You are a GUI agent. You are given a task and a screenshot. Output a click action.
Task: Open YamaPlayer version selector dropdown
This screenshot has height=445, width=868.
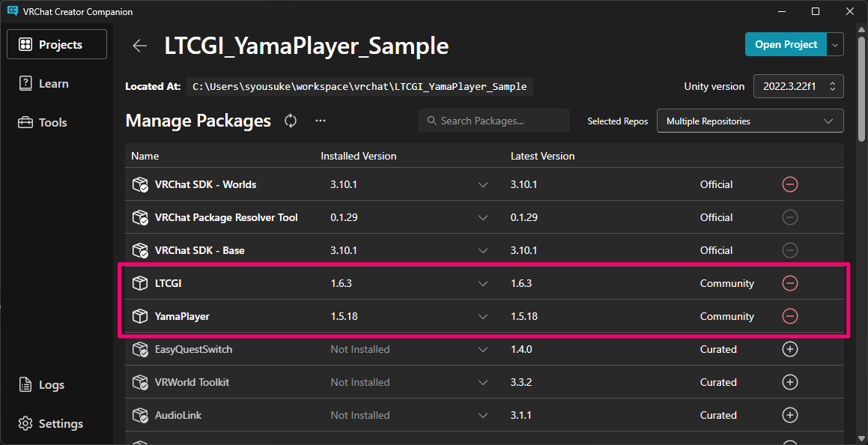pos(483,316)
